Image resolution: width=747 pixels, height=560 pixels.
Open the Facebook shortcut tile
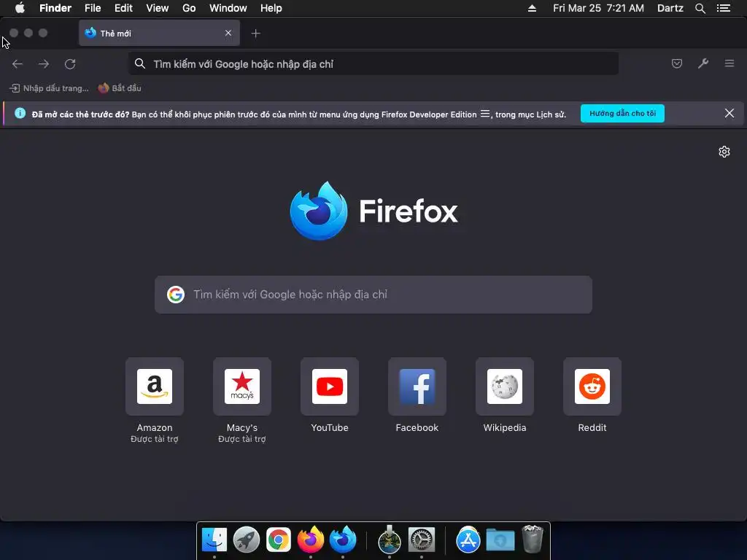pyautogui.click(x=417, y=386)
